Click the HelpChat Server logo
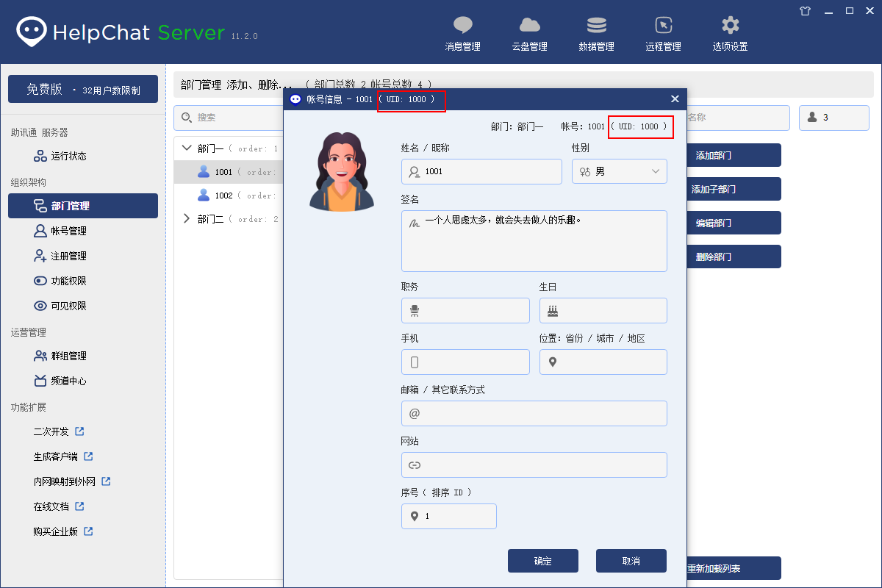This screenshot has height=588, width=882. coord(121,32)
